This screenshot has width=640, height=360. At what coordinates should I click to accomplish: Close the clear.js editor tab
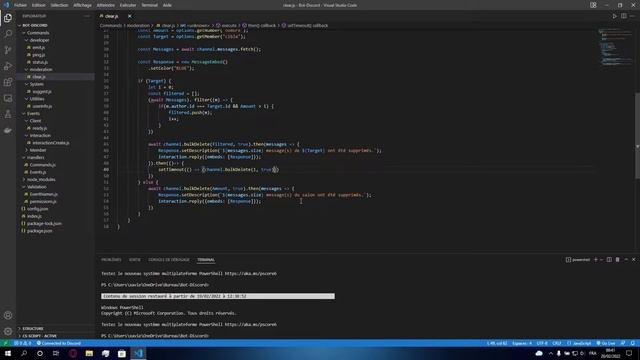130,16
